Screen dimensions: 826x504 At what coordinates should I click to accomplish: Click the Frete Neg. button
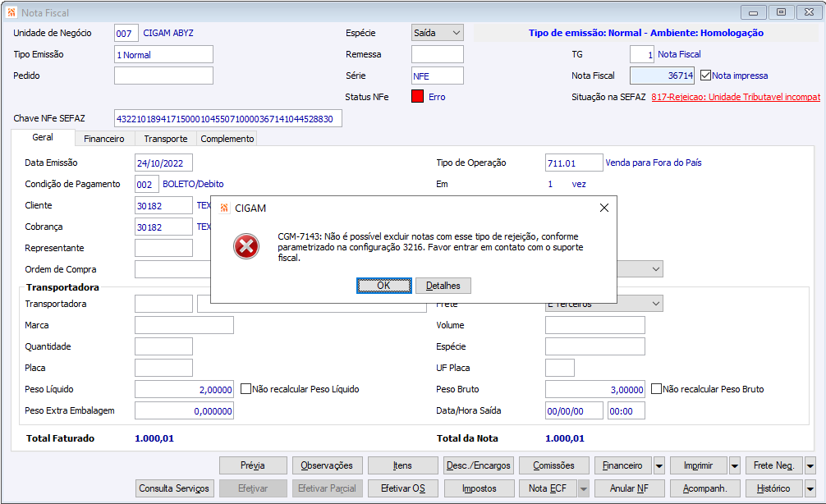[x=773, y=465]
